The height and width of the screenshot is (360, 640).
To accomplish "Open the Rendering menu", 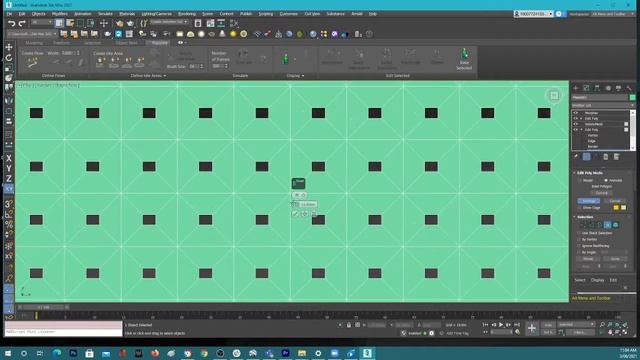I will 187,14.
